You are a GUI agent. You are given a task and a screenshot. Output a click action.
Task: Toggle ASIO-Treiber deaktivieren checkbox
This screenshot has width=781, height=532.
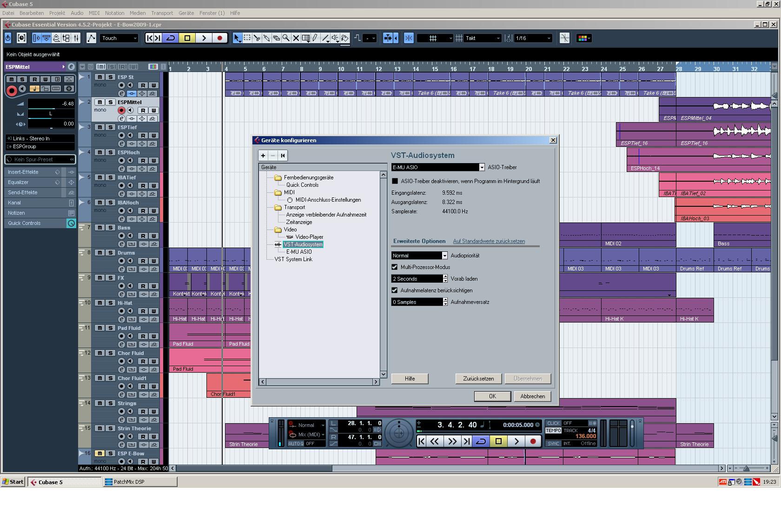[x=395, y=181]
